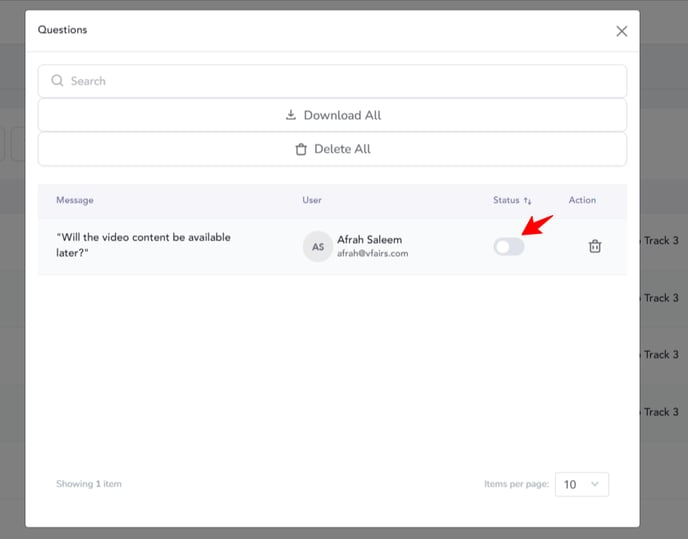Click the Status column header label
The image size is (688, 539).
click(x=506, y=200)
